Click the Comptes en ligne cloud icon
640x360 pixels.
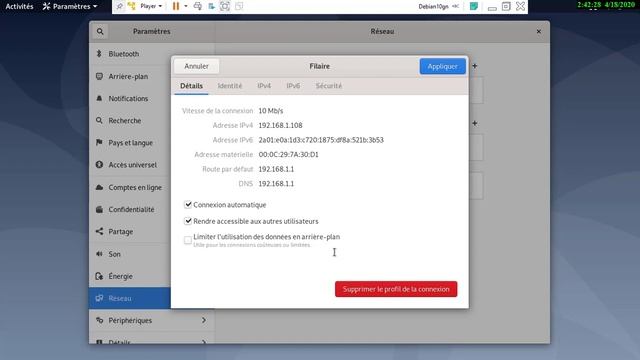click(99, 187)
